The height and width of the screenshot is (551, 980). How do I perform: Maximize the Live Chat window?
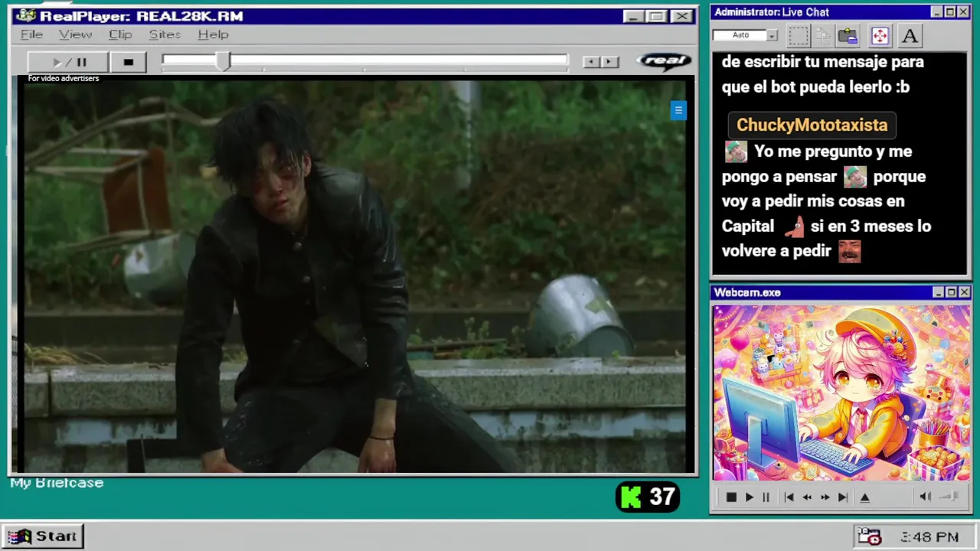(x=950, y=11)
